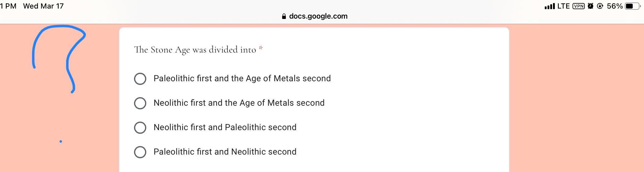Select radio circle for Paleolithic first, Neolithic second

tap(140, 152)
